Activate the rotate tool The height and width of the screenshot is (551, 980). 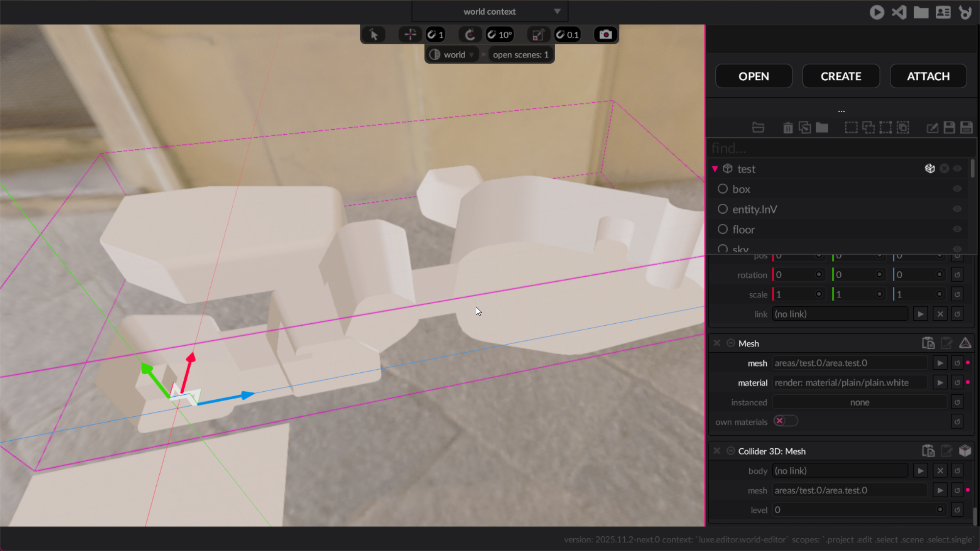pos(470,35)
